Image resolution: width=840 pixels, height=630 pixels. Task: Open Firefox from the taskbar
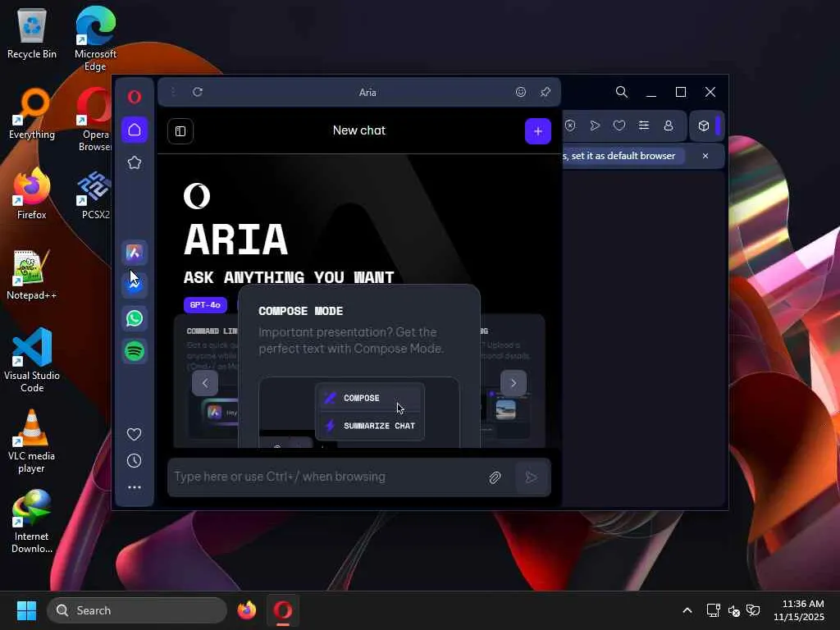point(247,610)
